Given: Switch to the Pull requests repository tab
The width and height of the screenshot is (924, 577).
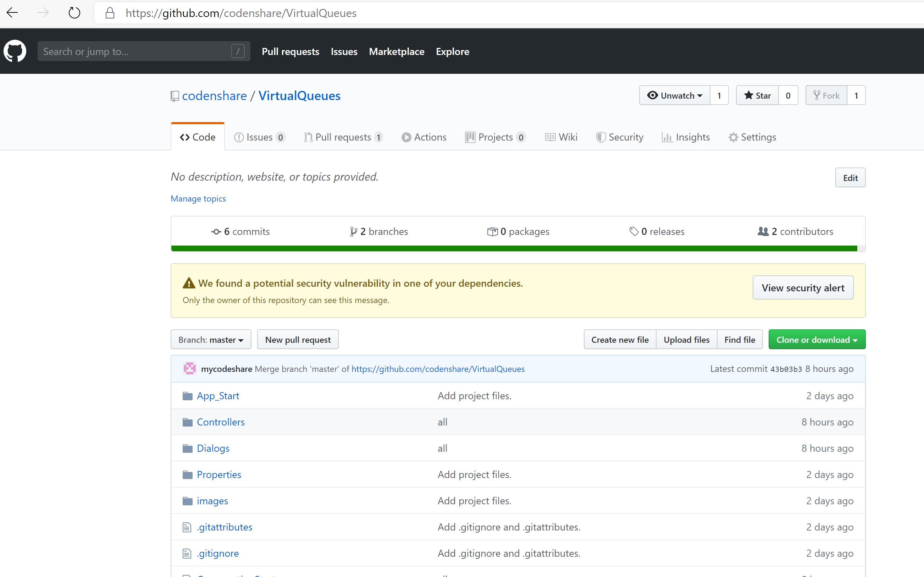Looking at the screenshot, I should click(343, 137).
